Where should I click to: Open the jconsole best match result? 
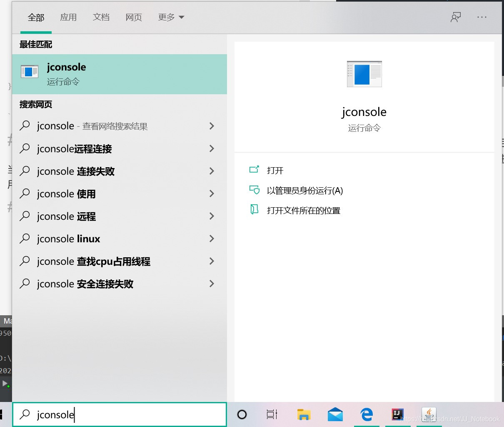click(x=120, y=74)
